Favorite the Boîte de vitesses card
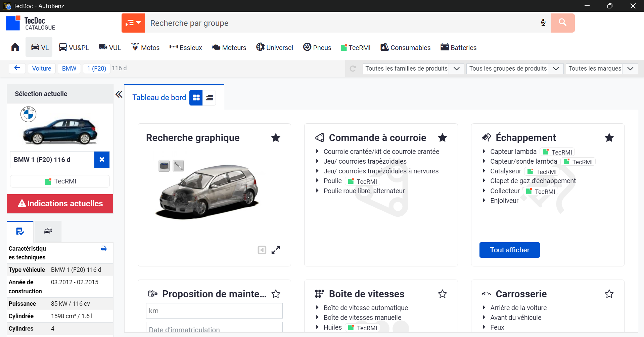The image size is (644, 337). coord(443,294)
